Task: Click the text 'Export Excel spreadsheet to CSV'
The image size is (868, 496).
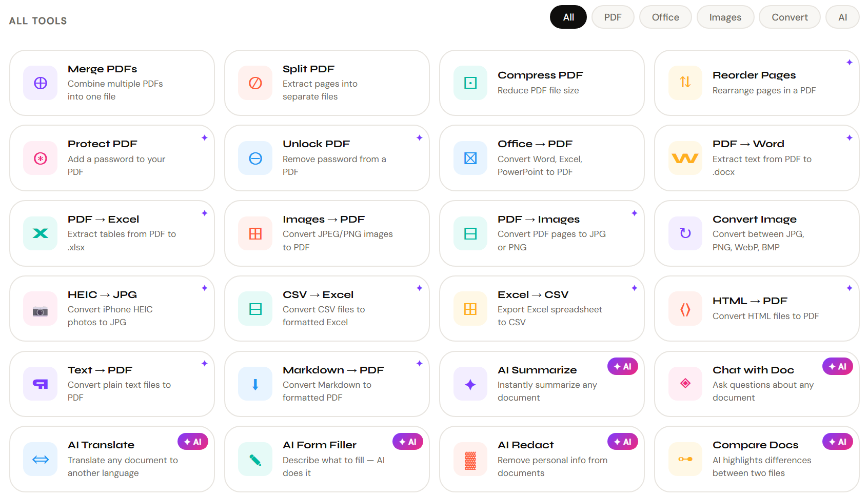Action: tap(550, 315)
